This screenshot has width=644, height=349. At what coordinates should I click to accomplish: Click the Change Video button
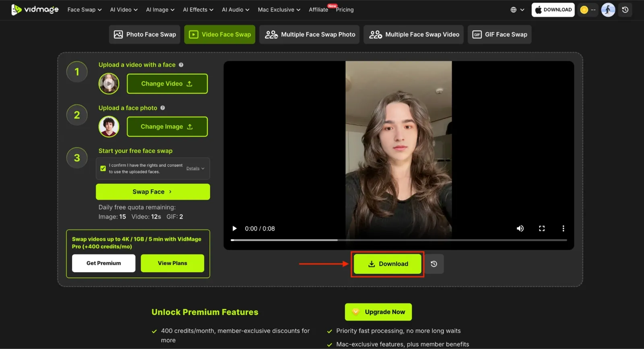167,84
